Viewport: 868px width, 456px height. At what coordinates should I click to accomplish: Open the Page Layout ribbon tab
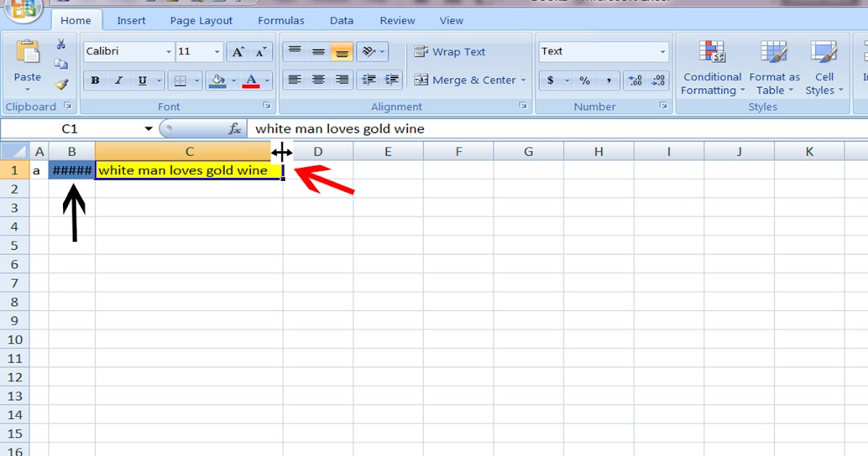tap(200, 20)
